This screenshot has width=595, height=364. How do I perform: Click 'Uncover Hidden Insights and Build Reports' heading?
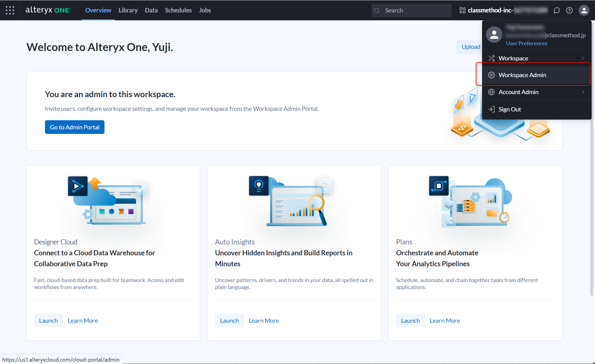(284, 258)
